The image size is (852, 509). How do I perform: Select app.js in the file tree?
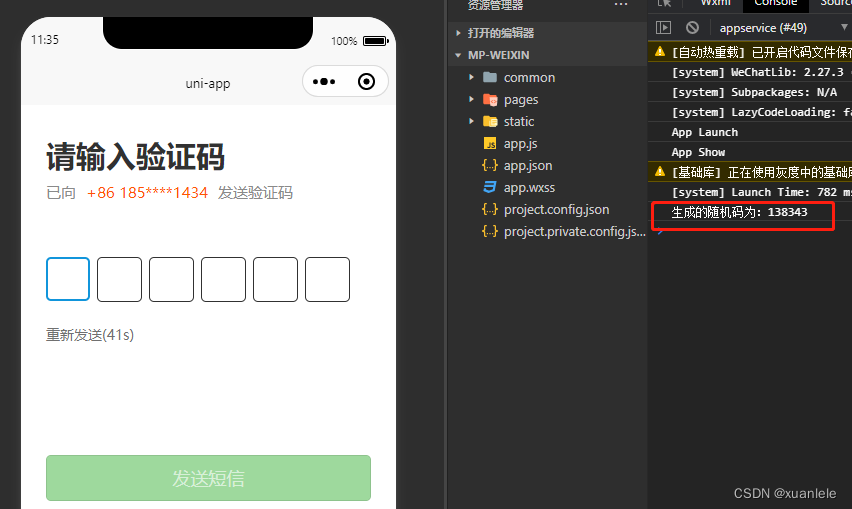point(520,143)
